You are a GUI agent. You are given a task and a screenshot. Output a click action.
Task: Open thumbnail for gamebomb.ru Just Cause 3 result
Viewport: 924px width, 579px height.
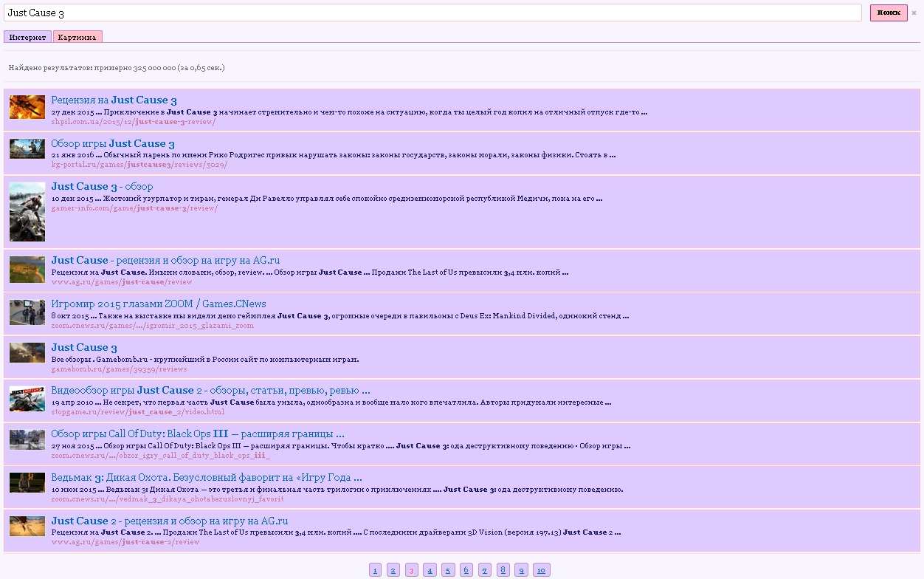(x=27, y=353)
